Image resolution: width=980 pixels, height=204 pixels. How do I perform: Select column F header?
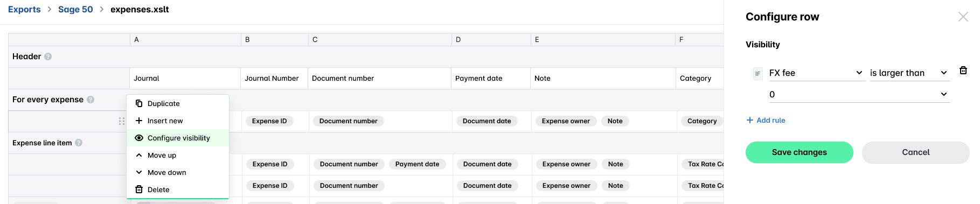699,39
